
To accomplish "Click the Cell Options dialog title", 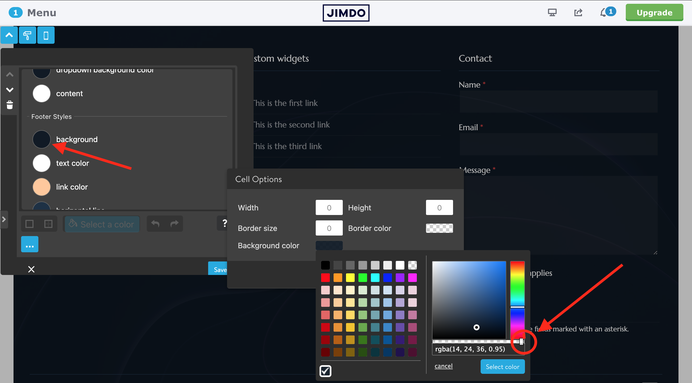I will coord(258,179).
